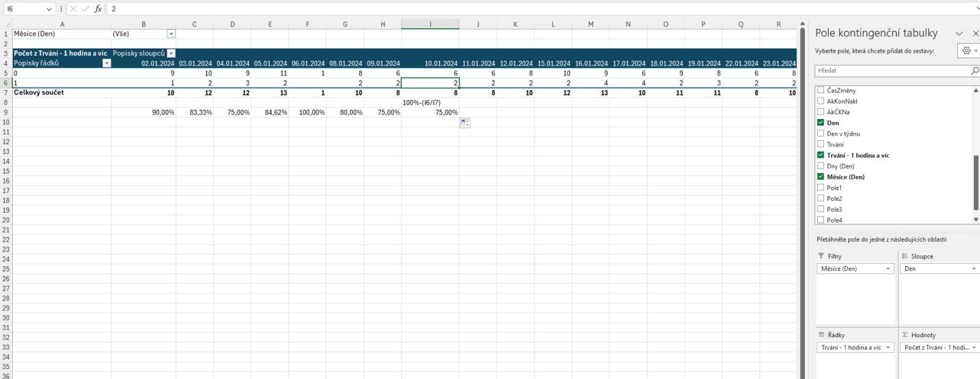
Task: Select column I header
Action: pyautogui.click(x=431, y=25)
